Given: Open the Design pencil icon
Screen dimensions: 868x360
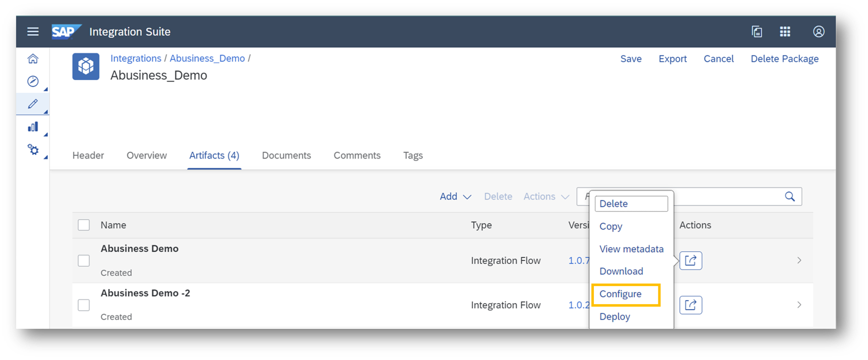Looking at the screenshot, I should 33,104.
